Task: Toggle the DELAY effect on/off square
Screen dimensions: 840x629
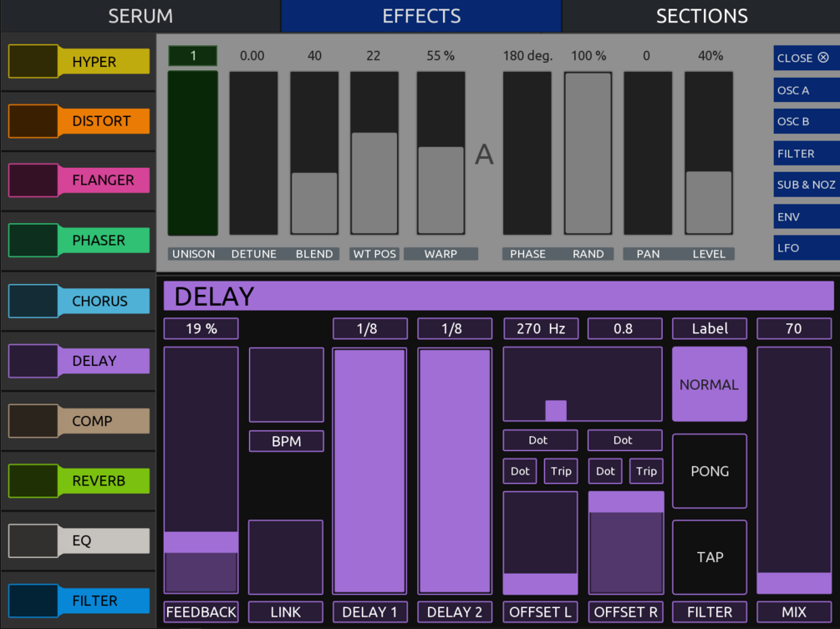Action: pos(33,361)
